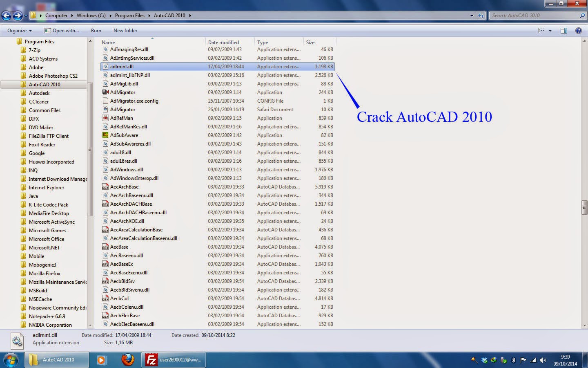Click the search magnifier icon
This screenshot has width=588, height=368.
[582, 16]
